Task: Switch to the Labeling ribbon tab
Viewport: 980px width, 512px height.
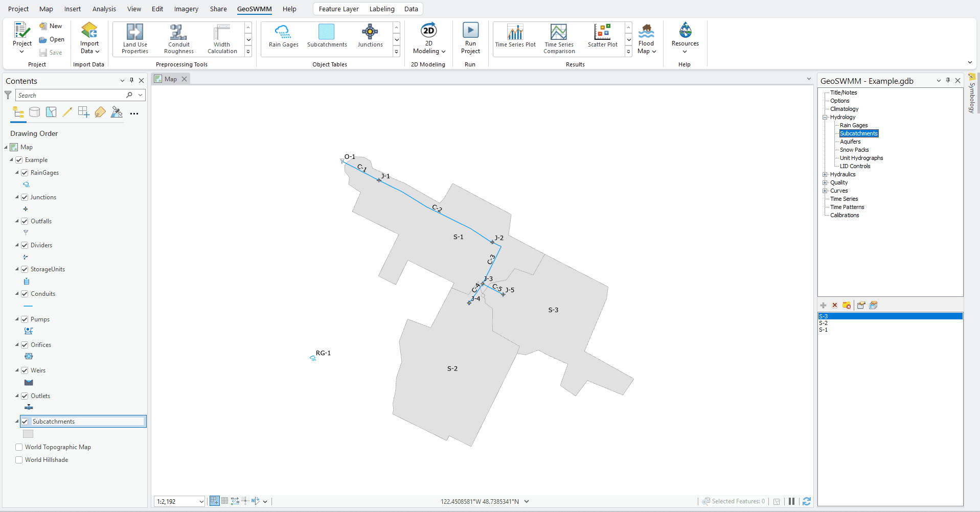Action: pyautogui.click(x=381, y=9)
